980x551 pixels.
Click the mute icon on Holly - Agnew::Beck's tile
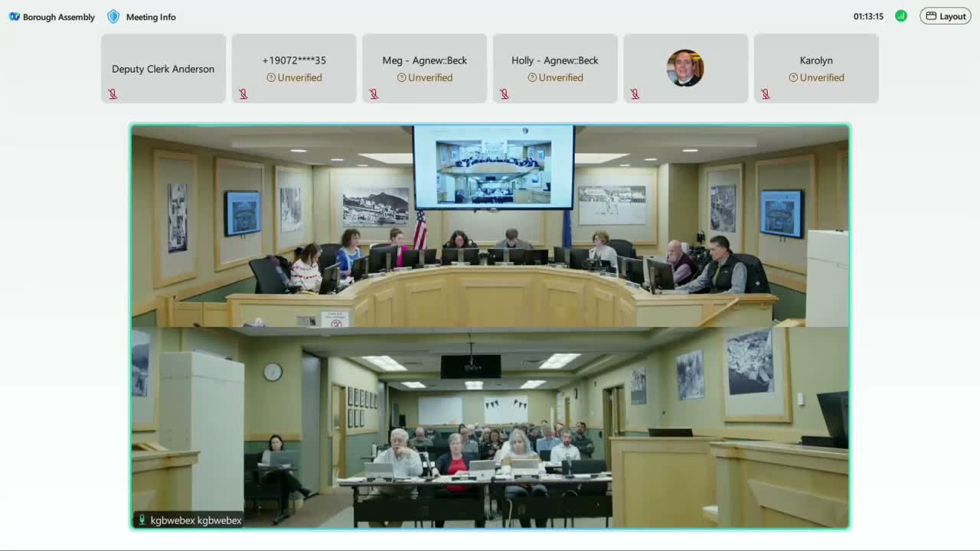(x=505, y=93)
